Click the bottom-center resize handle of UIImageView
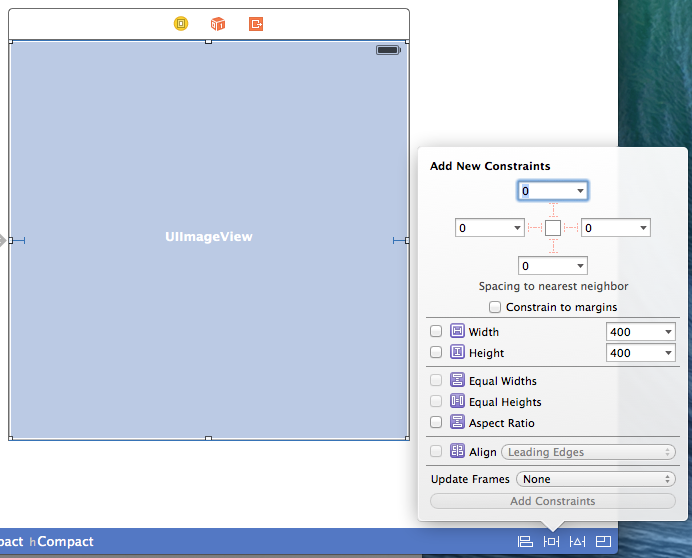Screen dimensions: 692x558 [209, 438]
